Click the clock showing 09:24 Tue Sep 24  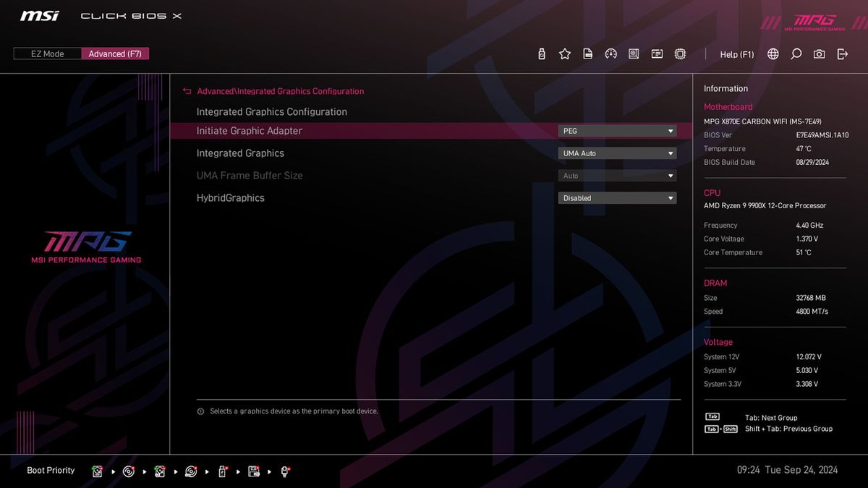coord(787,470)
